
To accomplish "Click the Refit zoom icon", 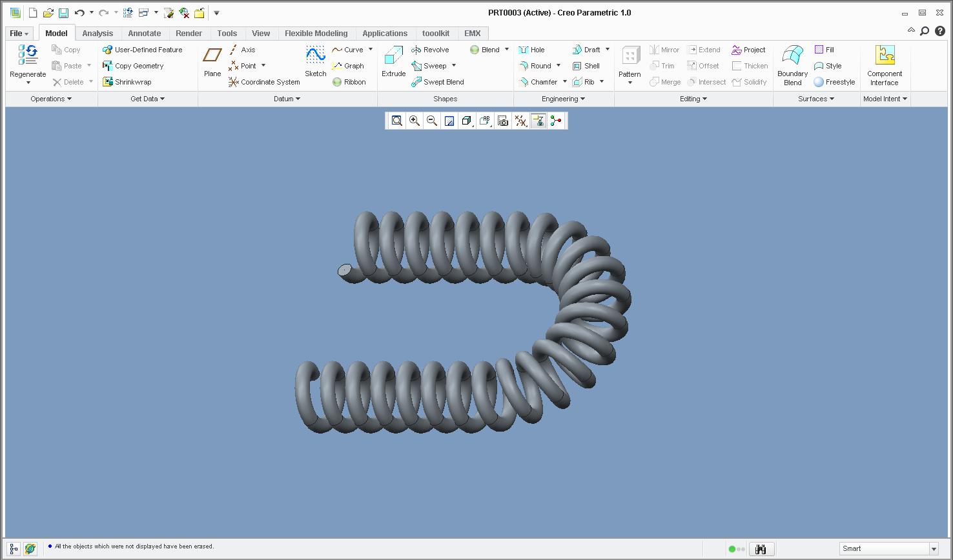I will [397, 121].
